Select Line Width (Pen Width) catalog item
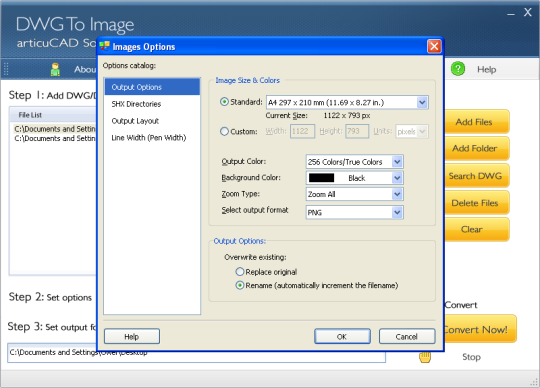 coord(152,138)
